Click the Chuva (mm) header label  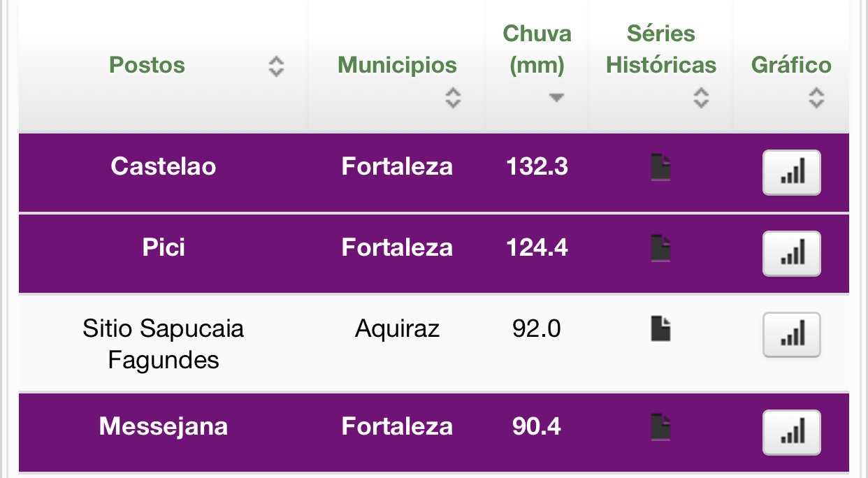pos(537,50)
